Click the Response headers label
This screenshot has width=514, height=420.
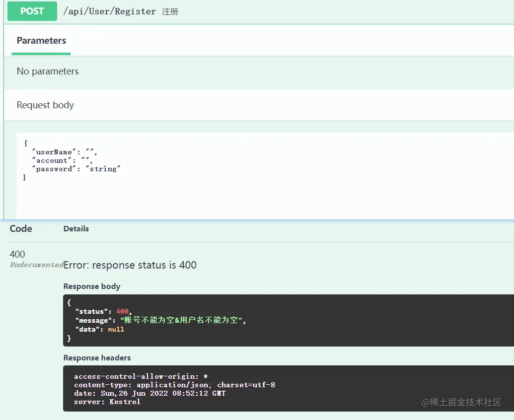(97, 357)
